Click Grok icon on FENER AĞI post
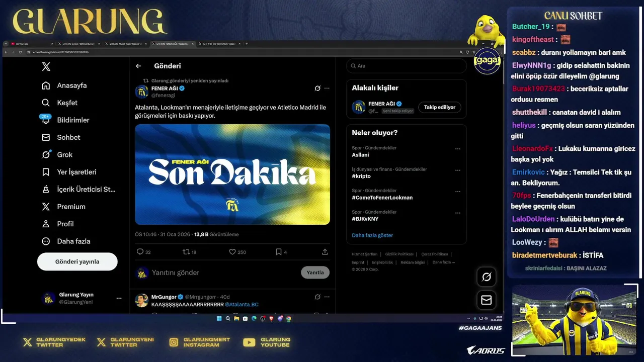This screenshot has height=362, width=644. (317, 88)
